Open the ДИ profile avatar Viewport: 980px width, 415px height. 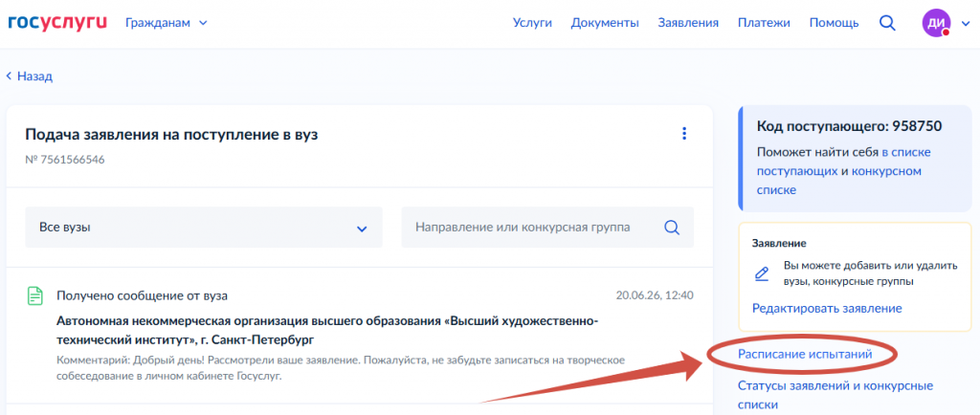[936, 23]
